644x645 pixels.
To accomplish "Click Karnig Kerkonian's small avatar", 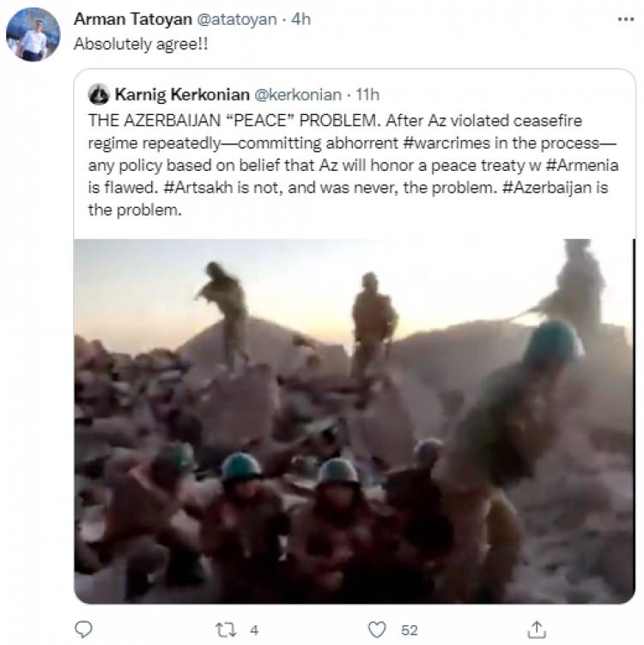I will pyautogui.click(x=99, y=94).
